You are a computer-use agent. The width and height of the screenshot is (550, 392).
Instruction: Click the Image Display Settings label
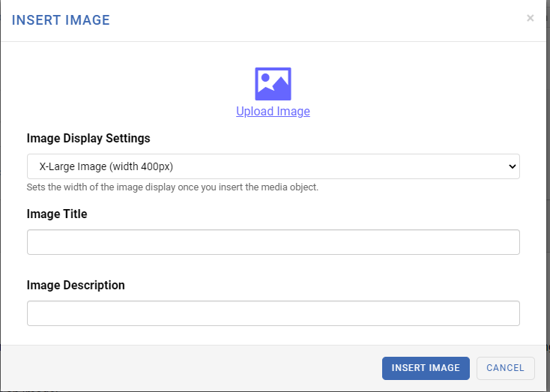[x=88, y=138]
